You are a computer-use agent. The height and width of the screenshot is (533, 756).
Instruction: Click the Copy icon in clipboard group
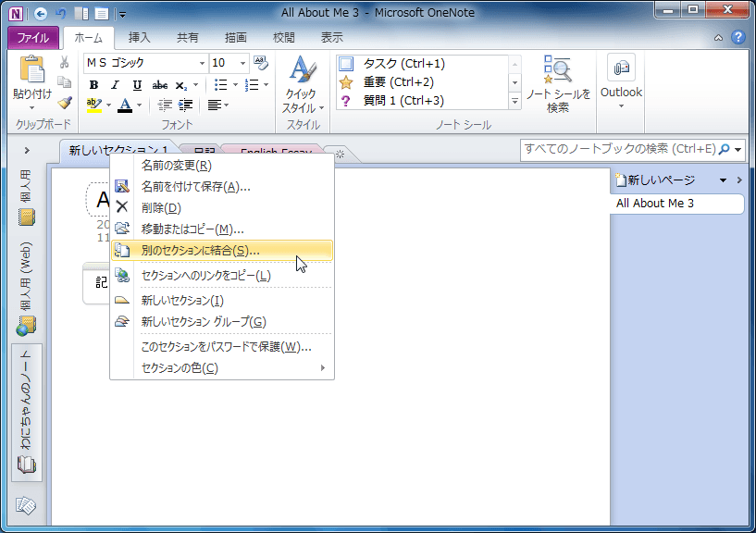tap(64, 82)
